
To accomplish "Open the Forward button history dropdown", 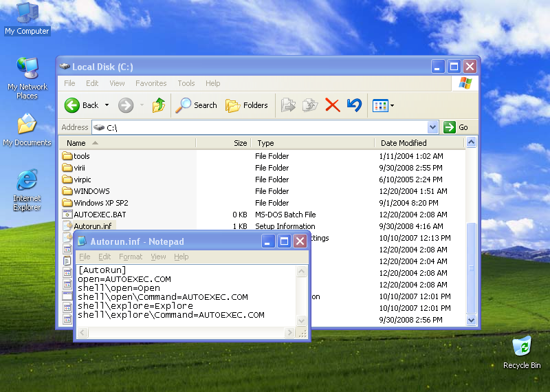I will (142, 105).
